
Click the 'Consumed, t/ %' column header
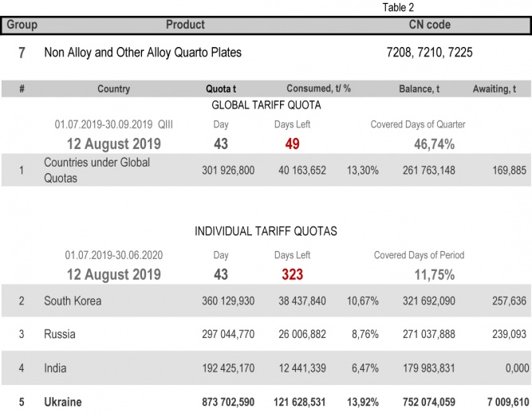(319, 89)
